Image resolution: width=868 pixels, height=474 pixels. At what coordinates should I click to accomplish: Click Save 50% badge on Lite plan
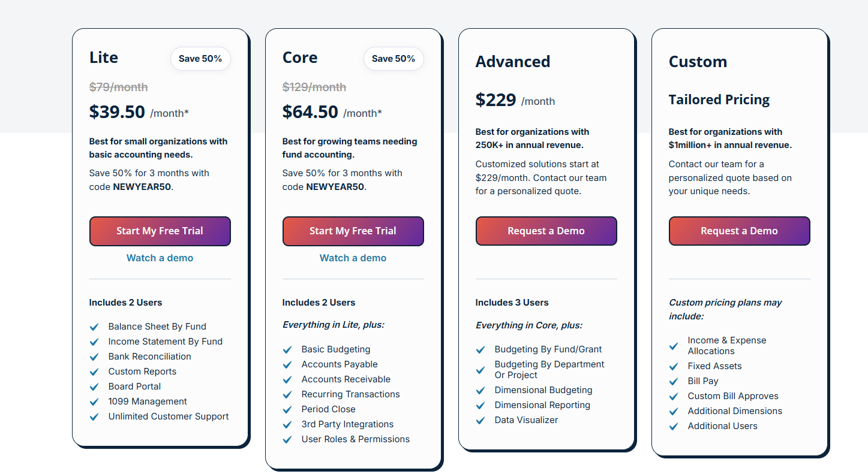200,59
